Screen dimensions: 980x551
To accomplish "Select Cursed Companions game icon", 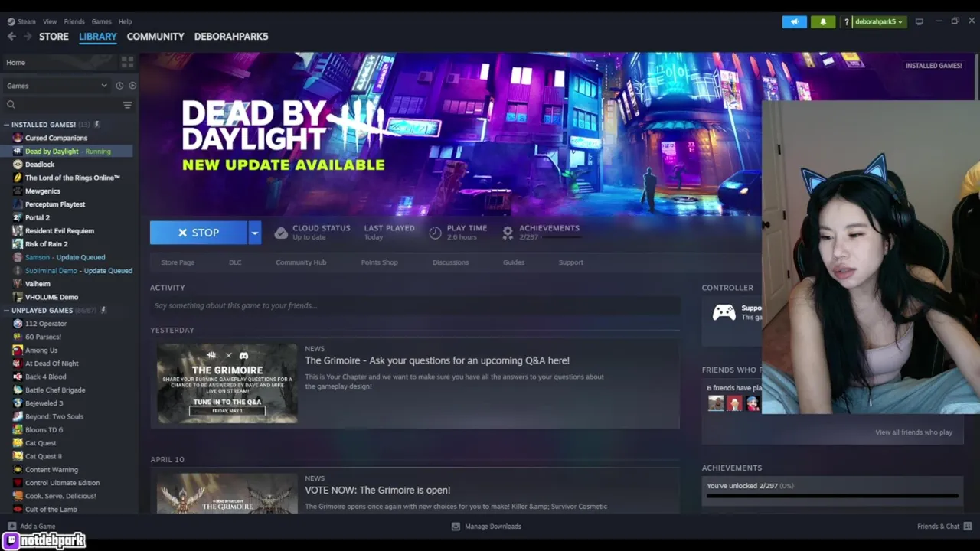I will point(18,138).
